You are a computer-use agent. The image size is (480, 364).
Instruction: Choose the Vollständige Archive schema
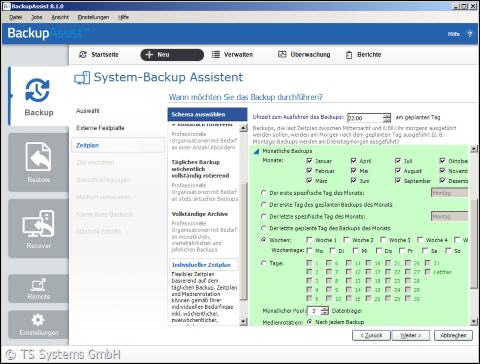pos(200,214)
